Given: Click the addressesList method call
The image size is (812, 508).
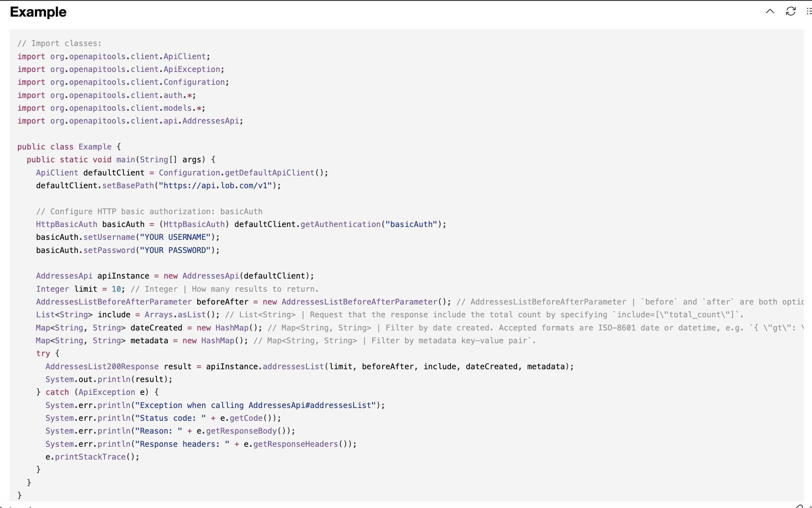Looking at the screenshot, I should coord(293,366).
